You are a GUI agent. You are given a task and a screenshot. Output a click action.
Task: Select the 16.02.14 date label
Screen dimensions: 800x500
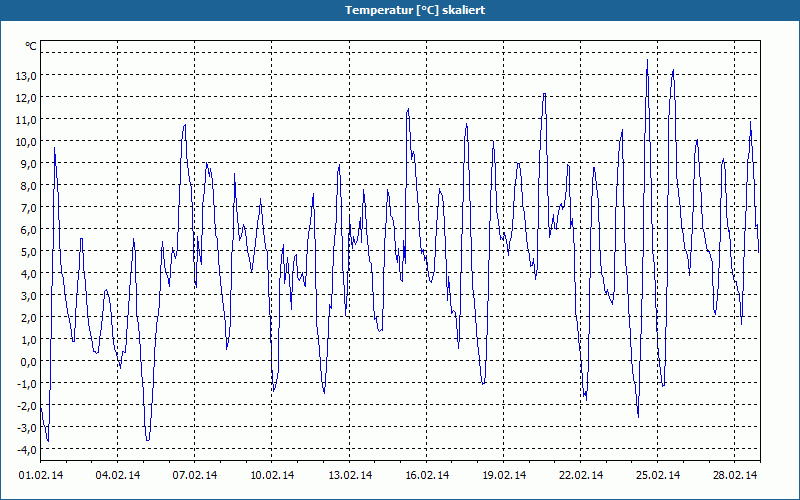pyautogui.click(x=427, y=475)
